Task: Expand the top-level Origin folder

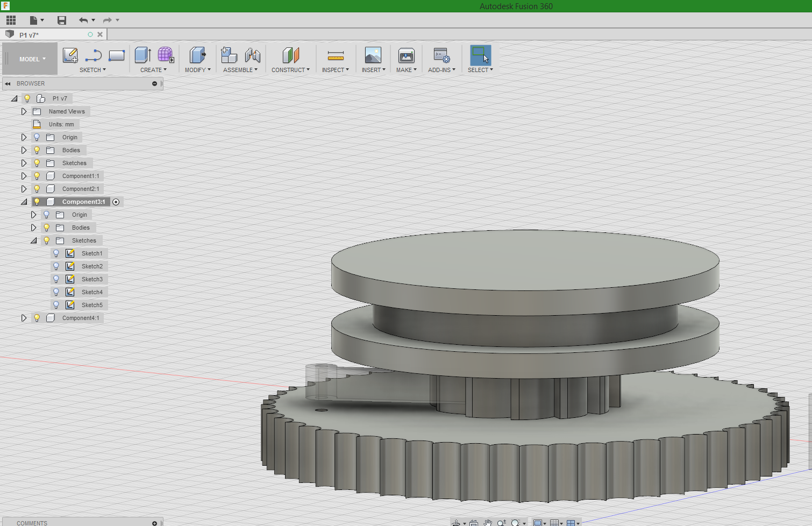Action: coord(24,137)
